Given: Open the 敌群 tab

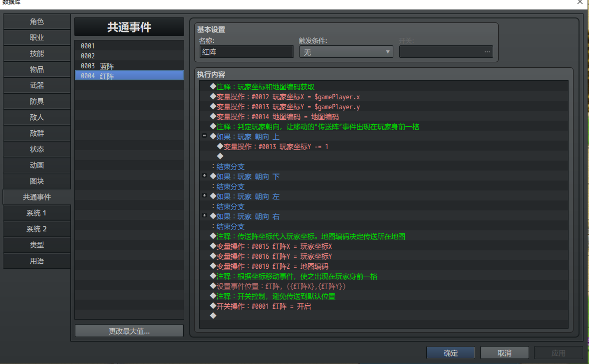Looking at the screenshot, I should (37, 133).
